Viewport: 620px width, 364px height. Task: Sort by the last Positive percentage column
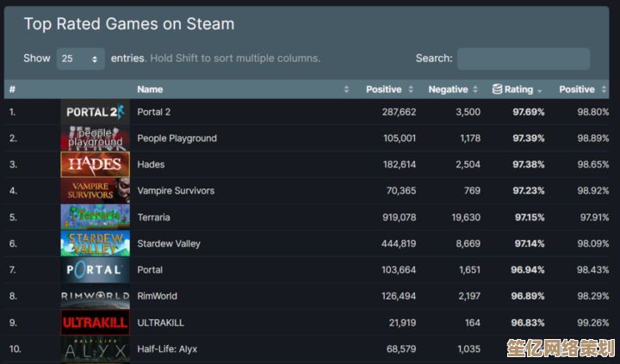tap(577, 89)
